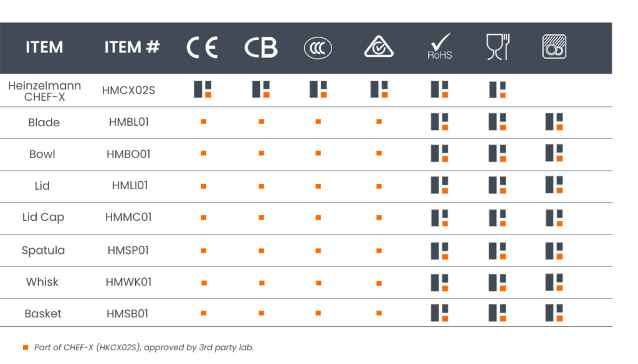This screenshot has width=638, height=364.
Task: Click the Spatula item name
Action: click(43, 250)
